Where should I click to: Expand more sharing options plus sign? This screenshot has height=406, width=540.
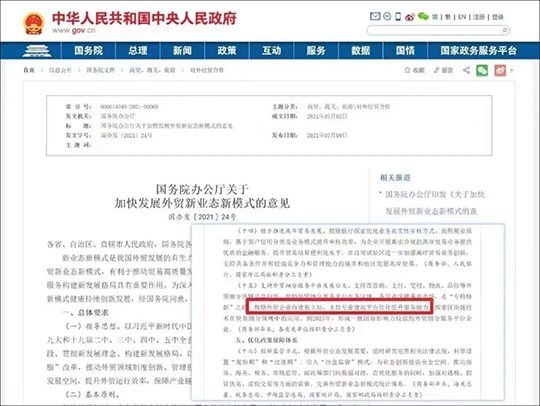click(x=512, y=70)
